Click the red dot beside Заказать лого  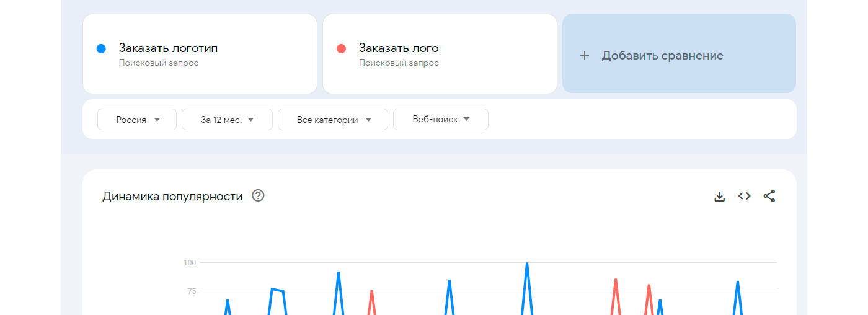coord(341,48)
